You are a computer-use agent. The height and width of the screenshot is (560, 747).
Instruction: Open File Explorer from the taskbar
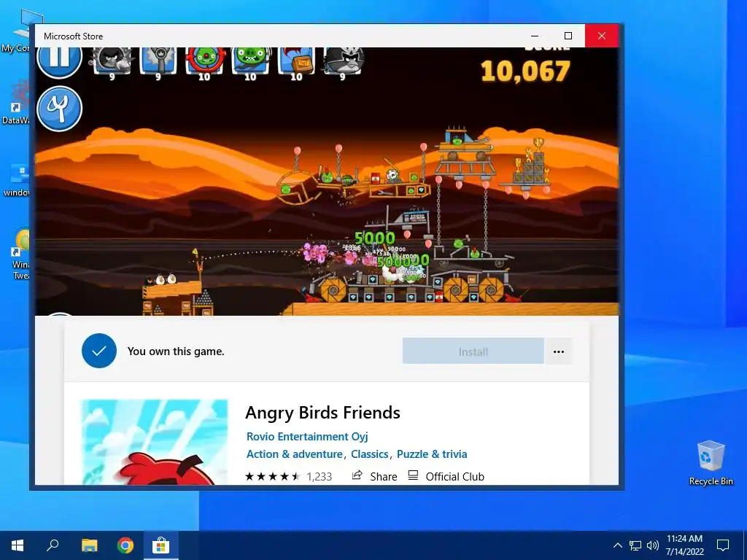point(89,545)
